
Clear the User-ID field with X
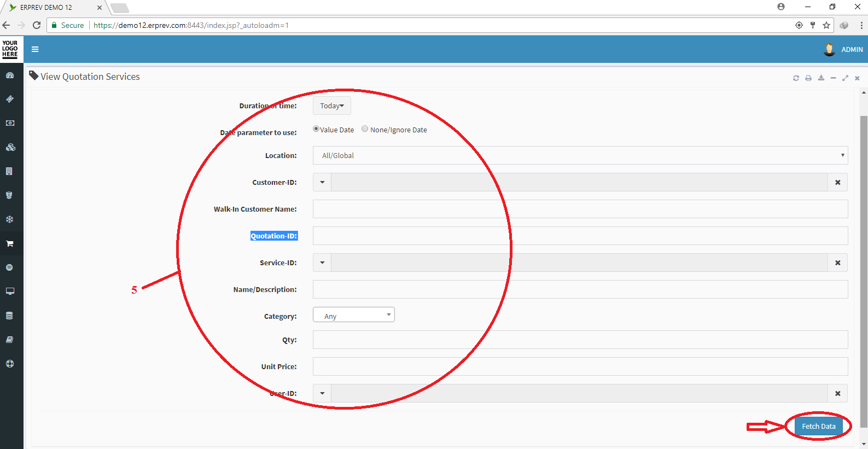(837, 393)
